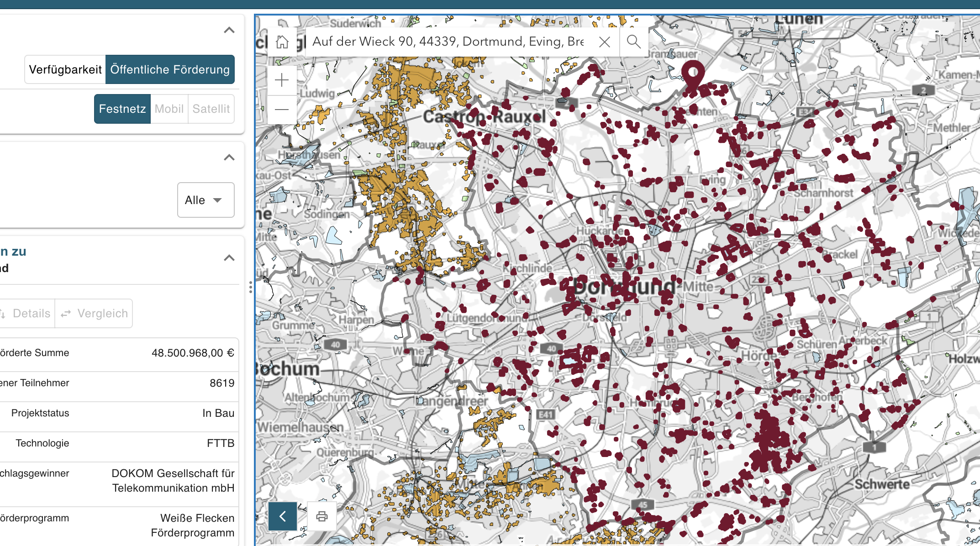The image size is (980, 546).
Task: Select Öffentliche Förderung toggle
Action: 170,69
